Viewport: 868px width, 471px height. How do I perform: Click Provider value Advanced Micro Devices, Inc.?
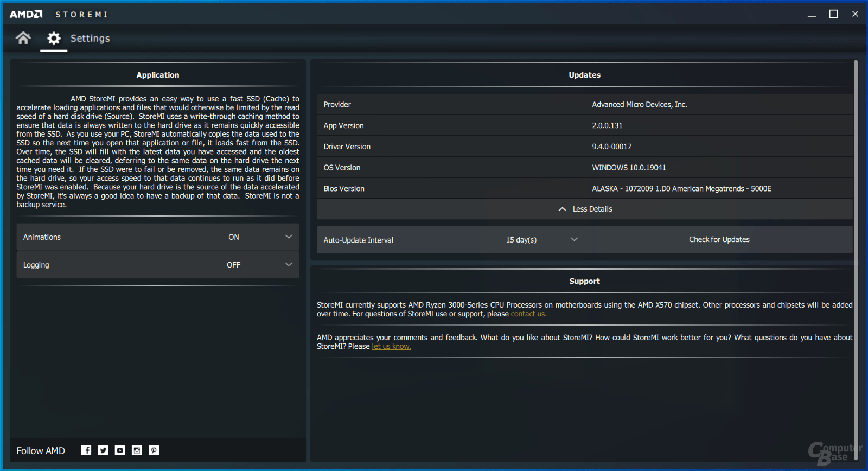[639, 105]
